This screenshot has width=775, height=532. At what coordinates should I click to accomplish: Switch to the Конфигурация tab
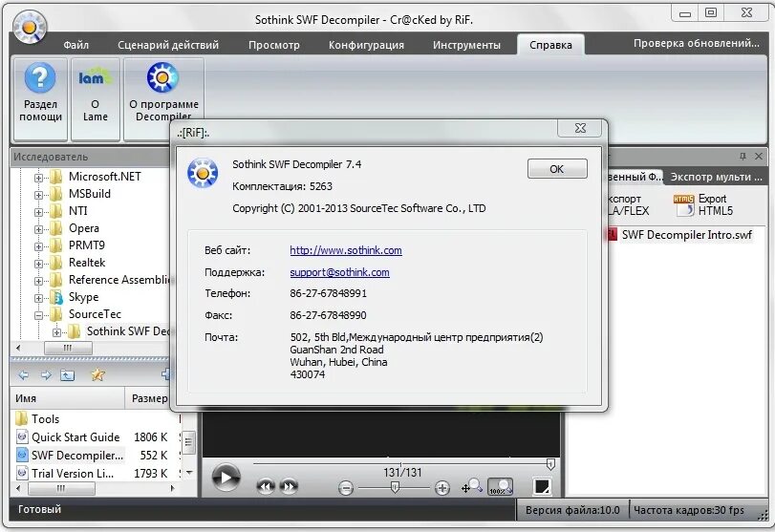[x=366, y=45]
